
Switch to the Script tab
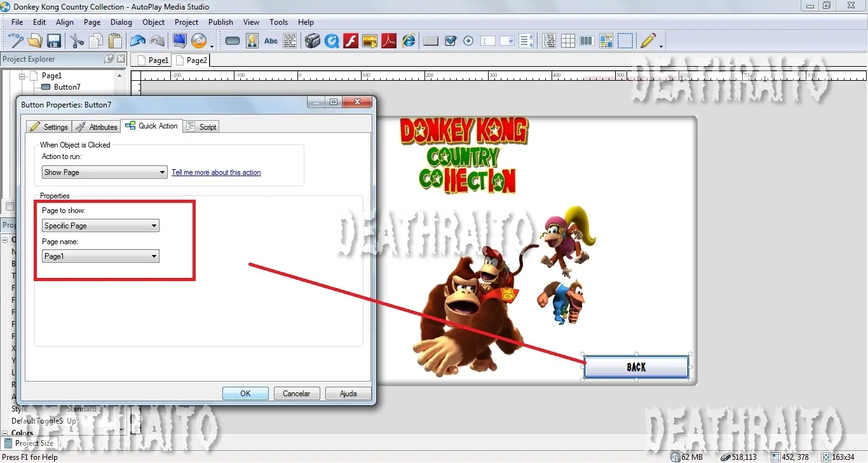pos(201,127)
